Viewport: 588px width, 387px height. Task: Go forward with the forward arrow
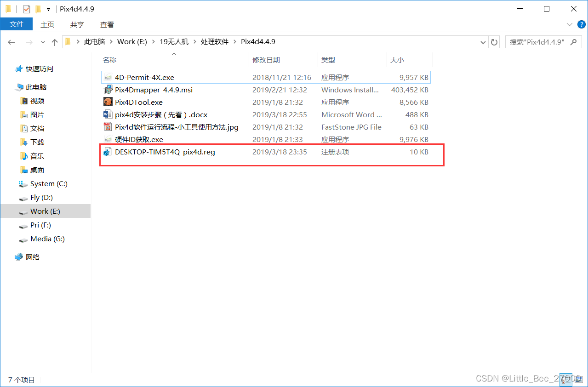coord(29,42)
